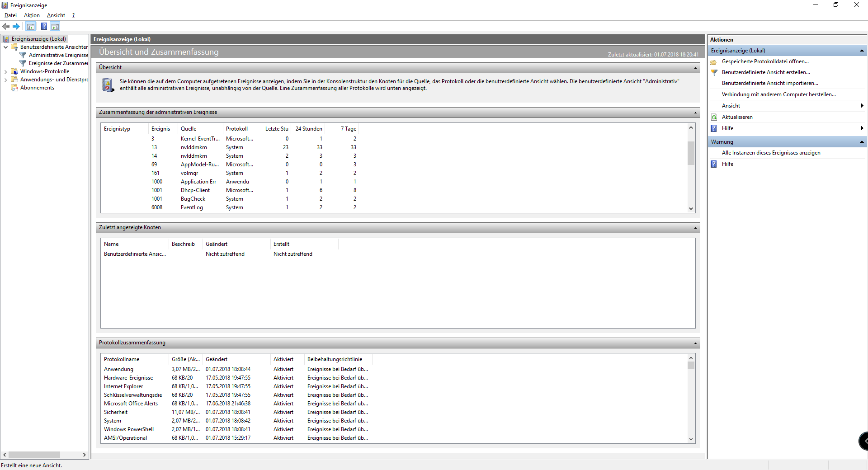Image resolution: width=868 pixels, height=470 pixels.
Task: Click log summary scroll down arrow
Action: coord(691,439)
